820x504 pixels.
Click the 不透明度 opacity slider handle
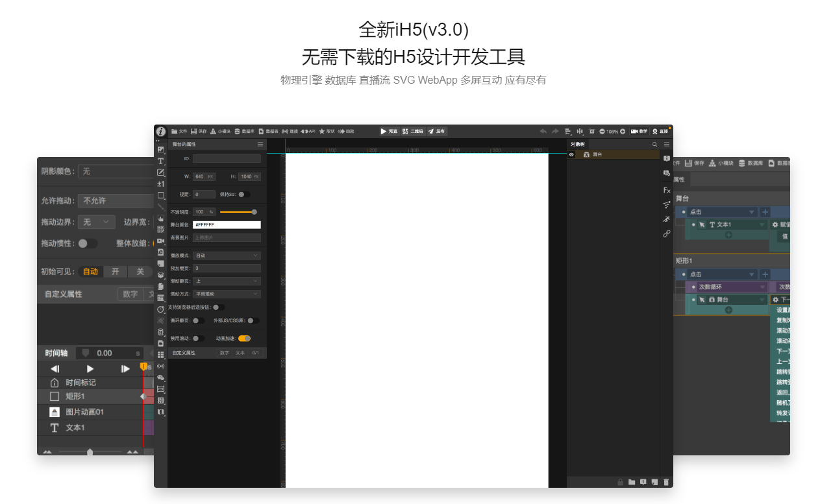pyautogui.click(x=254, y=211)
